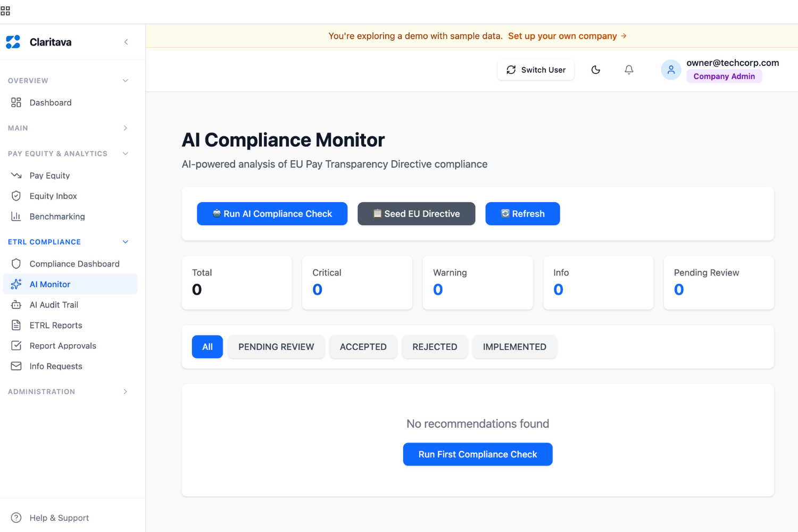The width and height of the screenshot is (798, 532).
Task: Click the Info stat card
Action: pos(598,283)
